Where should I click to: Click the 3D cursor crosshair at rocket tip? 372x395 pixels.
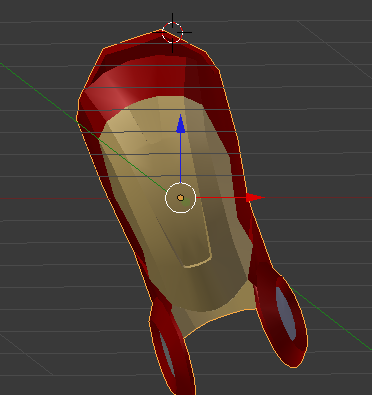[x=172, y=33]
